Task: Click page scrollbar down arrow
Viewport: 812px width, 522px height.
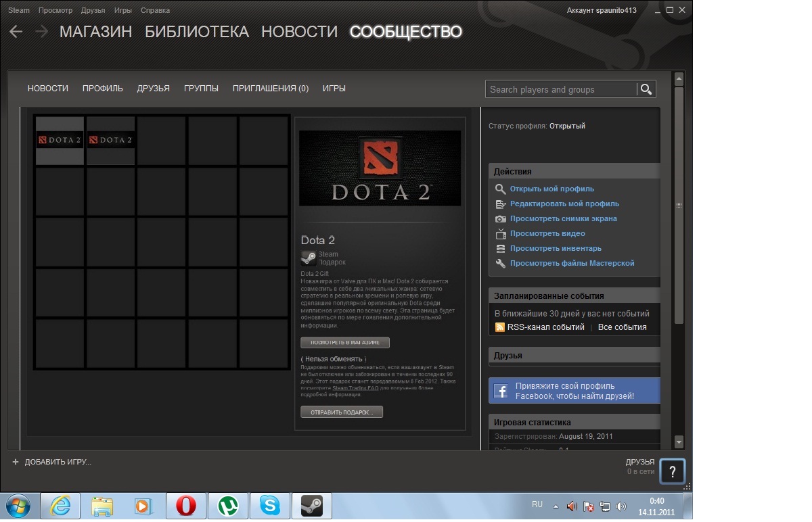Action: (679, 442)
